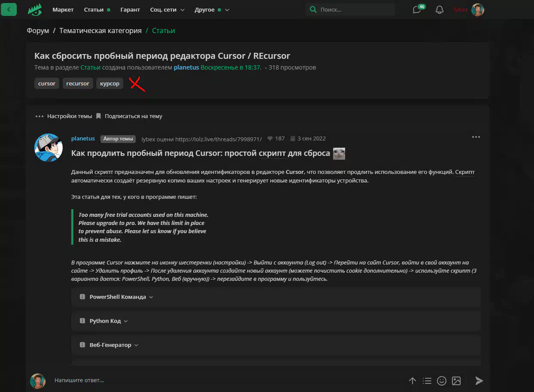This screenshot has height=392, width=534.
Task: Open Настройки темы
Action: point(70,116)
